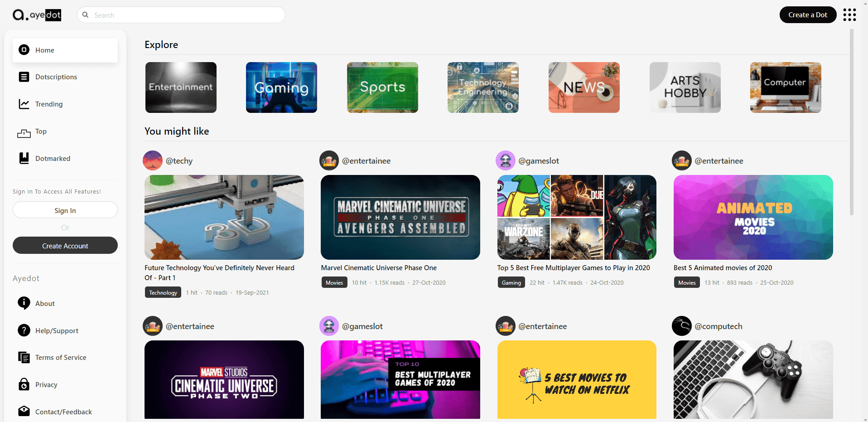Select the Top menu item

click(65, 131)
